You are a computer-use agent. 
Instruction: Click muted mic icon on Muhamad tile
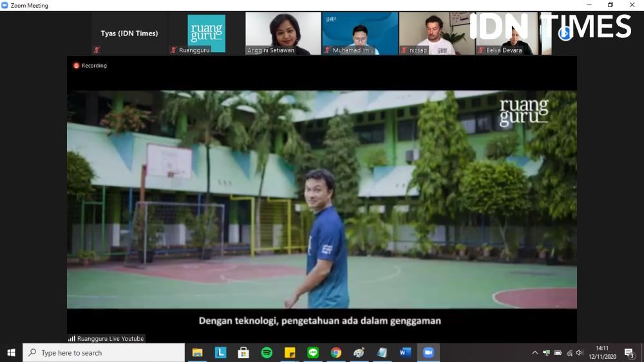[327, 50]
